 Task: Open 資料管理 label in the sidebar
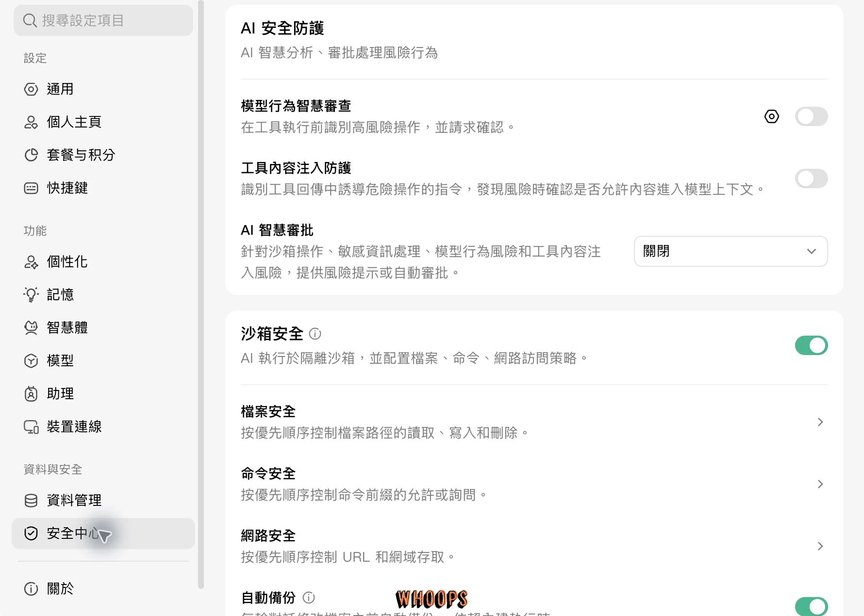[x=74, y=501]
